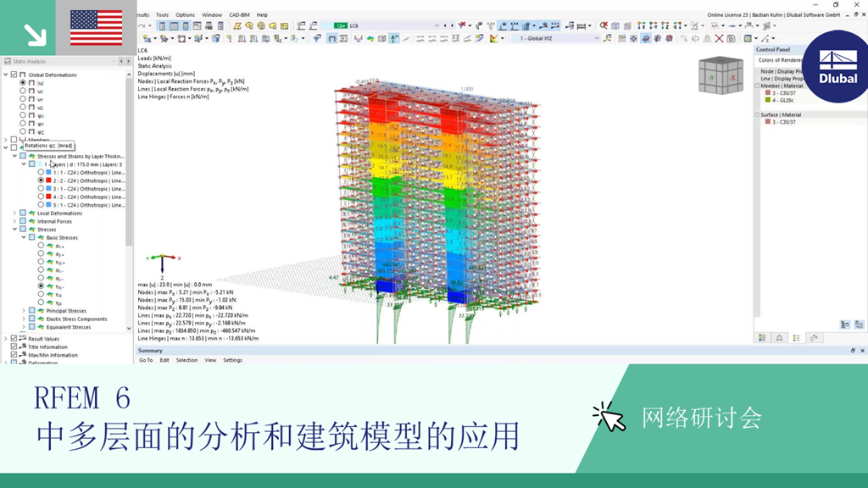Click the navigator vertical scrollbar
868x488 pixels.
129,160
